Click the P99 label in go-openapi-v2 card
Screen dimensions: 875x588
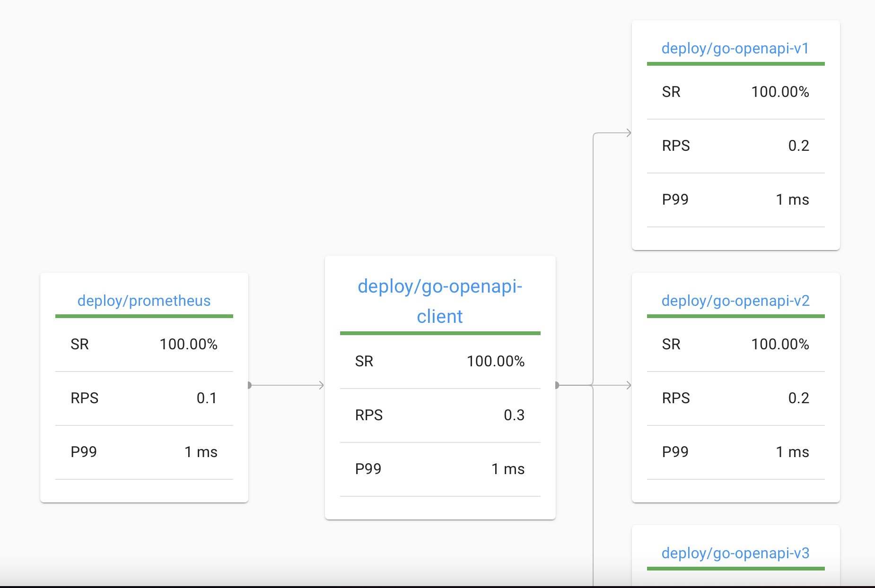[x=675, y=452]
